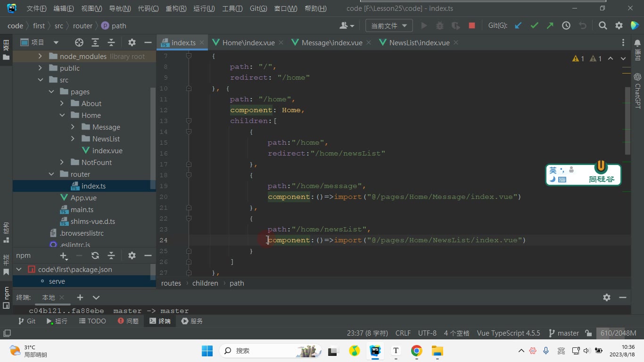Toggle the npm tool window button
Screen dimensions: 644x362
coord(6,297)
